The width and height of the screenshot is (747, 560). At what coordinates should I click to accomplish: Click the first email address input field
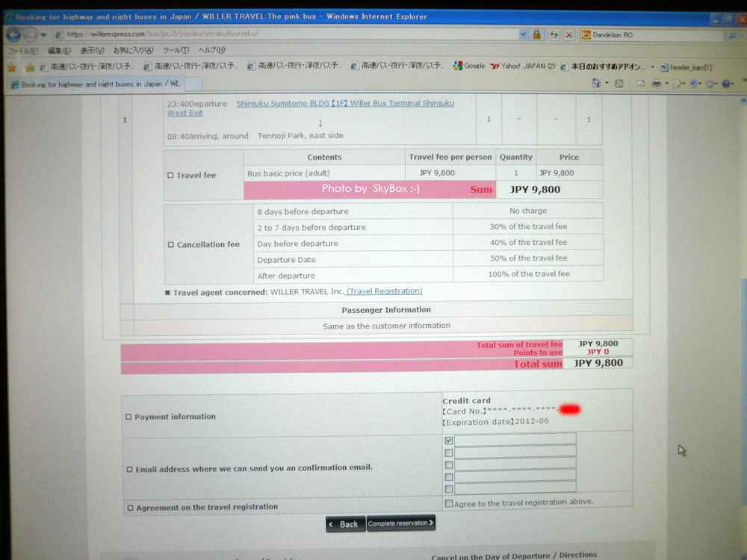515,440
